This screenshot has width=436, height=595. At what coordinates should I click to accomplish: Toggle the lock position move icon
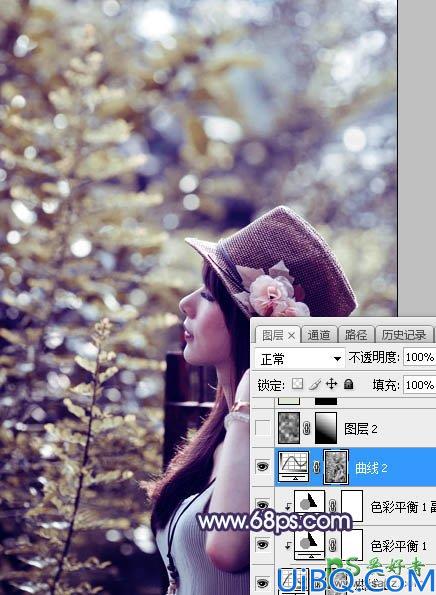pos(332,384)
